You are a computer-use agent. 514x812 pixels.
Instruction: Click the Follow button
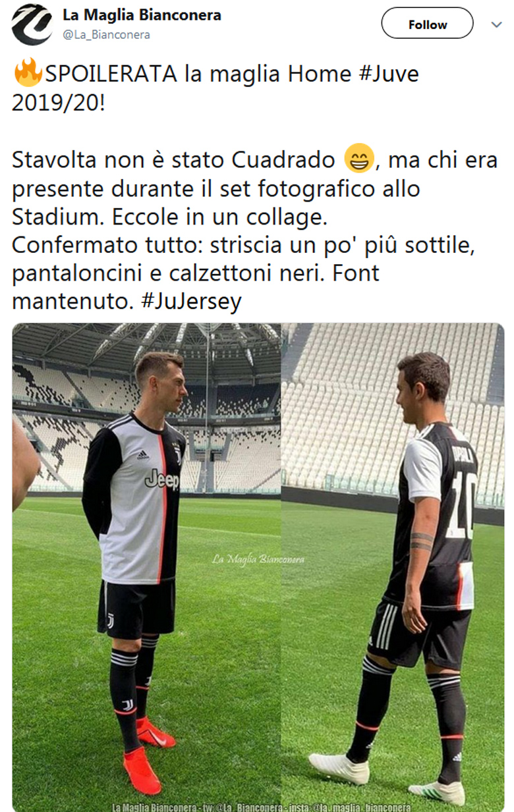[427, 24]
